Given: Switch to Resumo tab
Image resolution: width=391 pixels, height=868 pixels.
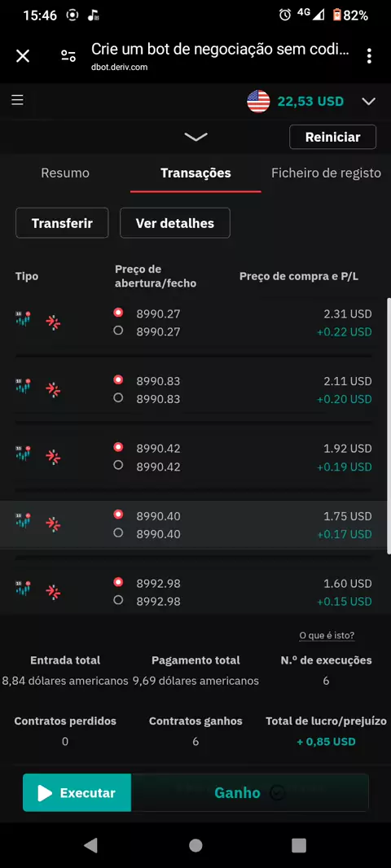Looking at the screenshot, I should point(65,173).
